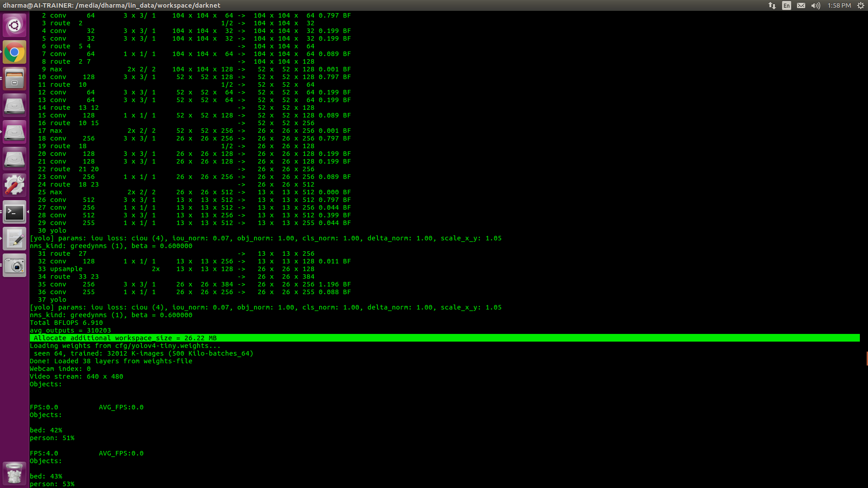Click 'Video stream: 640 x 480' line

76,376
